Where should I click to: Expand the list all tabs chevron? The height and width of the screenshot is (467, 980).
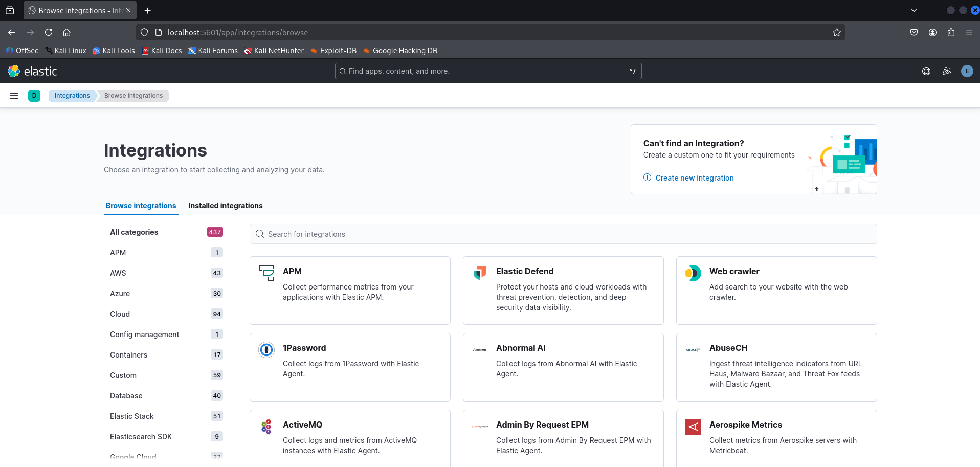(x=914, y=10)
